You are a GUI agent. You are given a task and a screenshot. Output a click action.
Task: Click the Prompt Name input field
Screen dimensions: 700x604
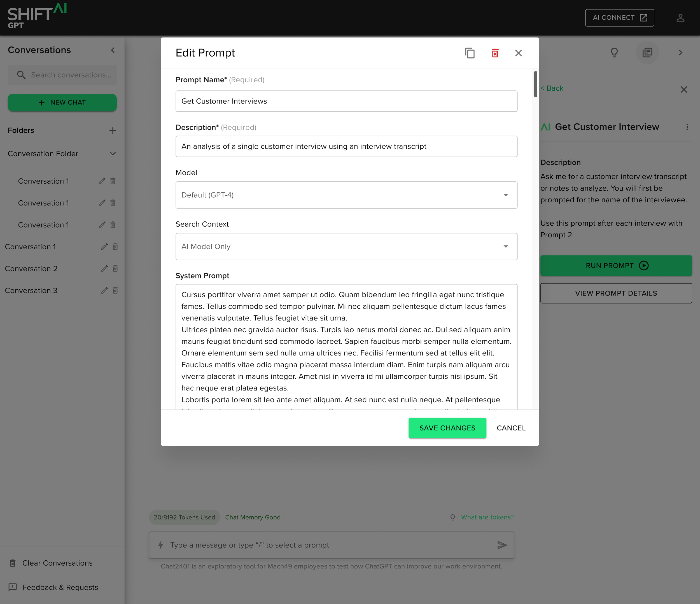pos(346,101)
